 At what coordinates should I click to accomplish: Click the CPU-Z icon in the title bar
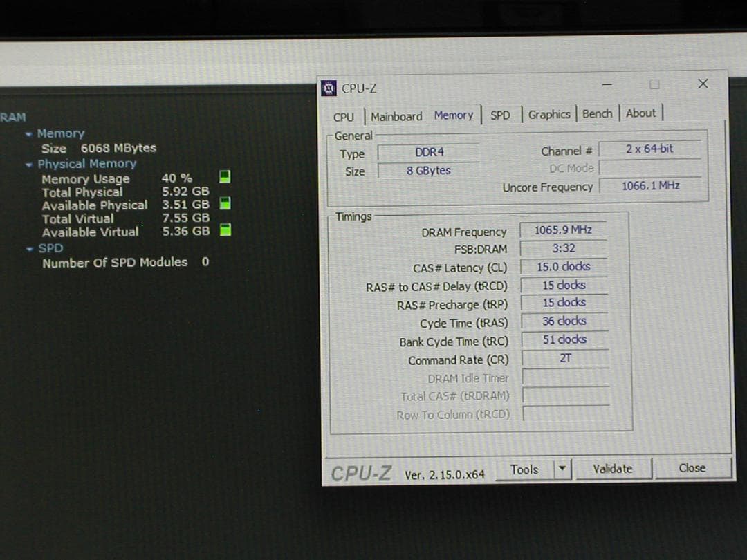click(x=328, y=88)
